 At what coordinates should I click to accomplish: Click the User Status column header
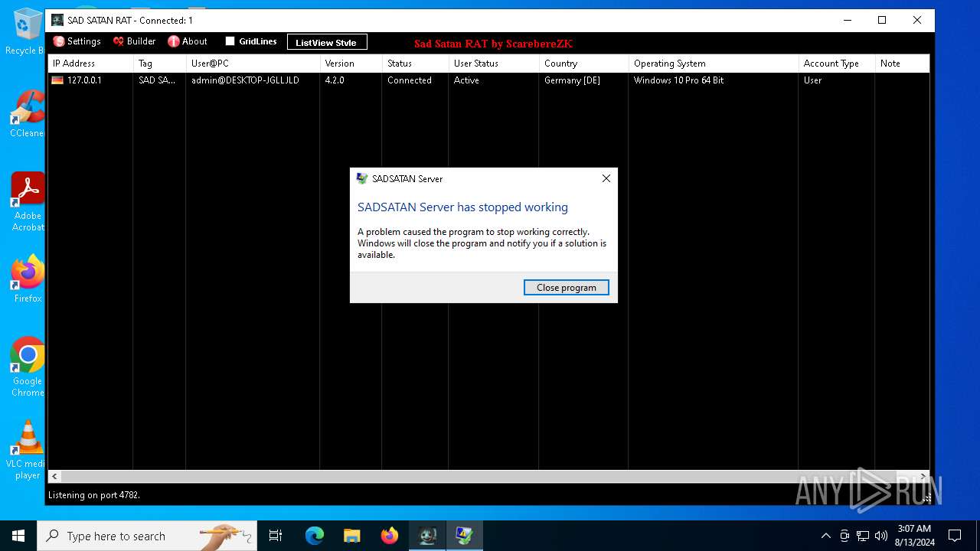pos(494,64)
